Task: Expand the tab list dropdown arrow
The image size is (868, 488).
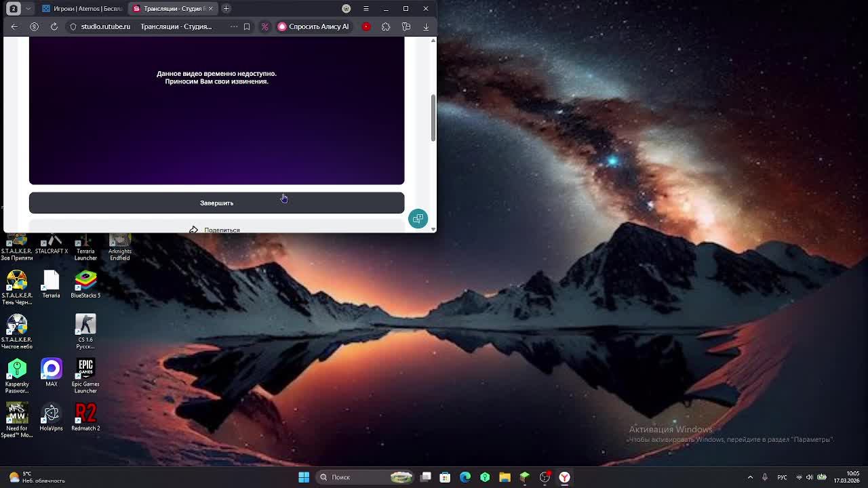Action: click(x=28, y=9)
